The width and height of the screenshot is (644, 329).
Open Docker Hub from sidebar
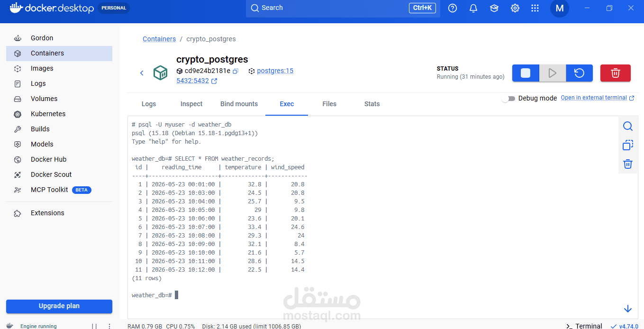[x=59, y=159]
